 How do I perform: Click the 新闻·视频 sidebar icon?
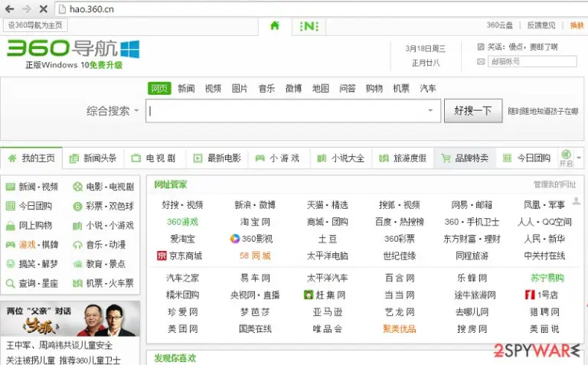pos(11,187)
